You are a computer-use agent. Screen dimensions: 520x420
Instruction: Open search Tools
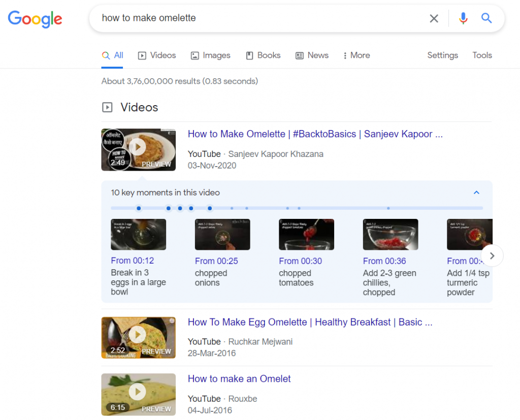[x=482, y=55]
